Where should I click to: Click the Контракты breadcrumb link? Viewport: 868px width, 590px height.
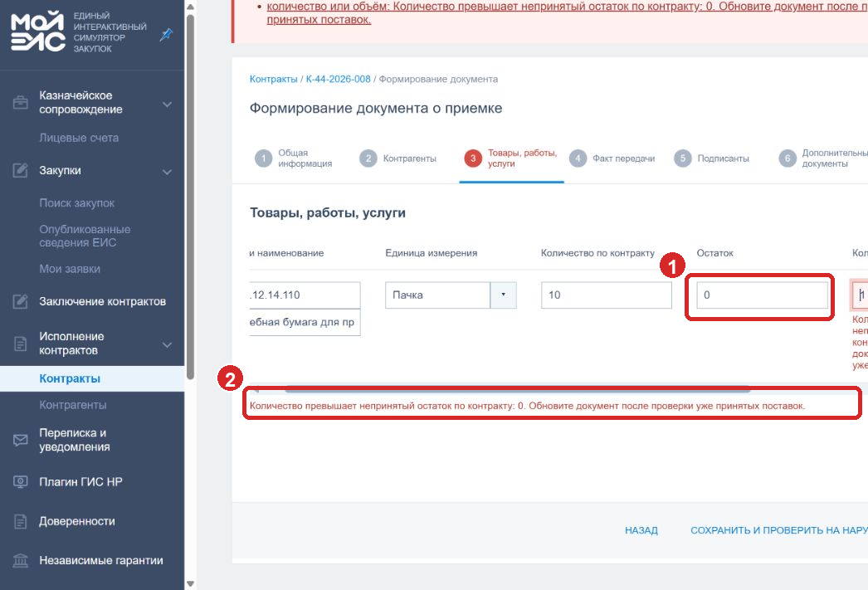click(x=274, y=79)
